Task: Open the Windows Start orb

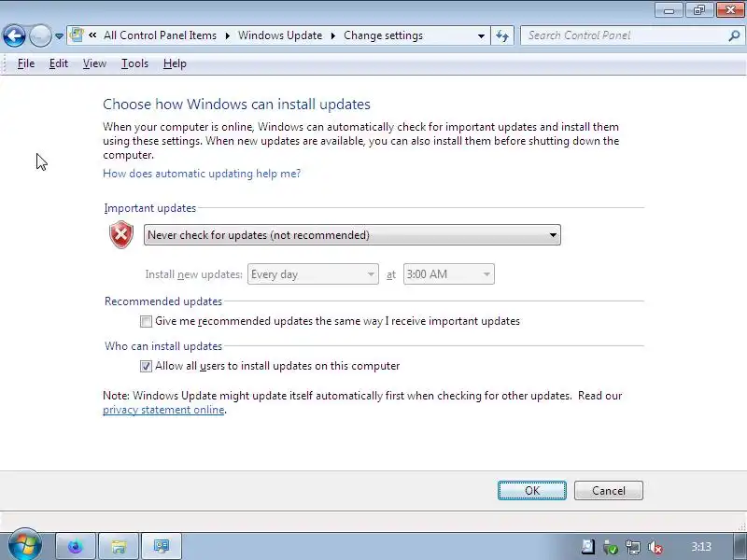Action: [x=25, y=545]
